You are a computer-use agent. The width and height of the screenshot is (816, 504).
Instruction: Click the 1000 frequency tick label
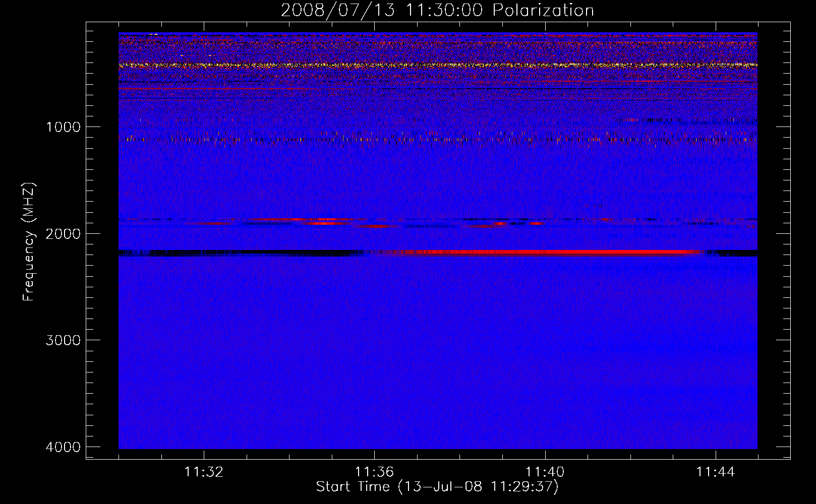[63, 127]
